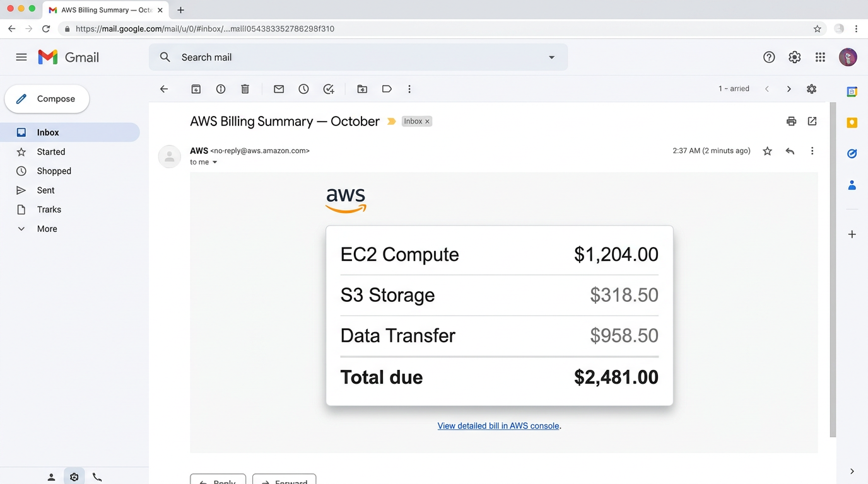Remove the Inbox label from the email
Image resolution: width=868 pixels, height=484 pixels.
[427, 122]
